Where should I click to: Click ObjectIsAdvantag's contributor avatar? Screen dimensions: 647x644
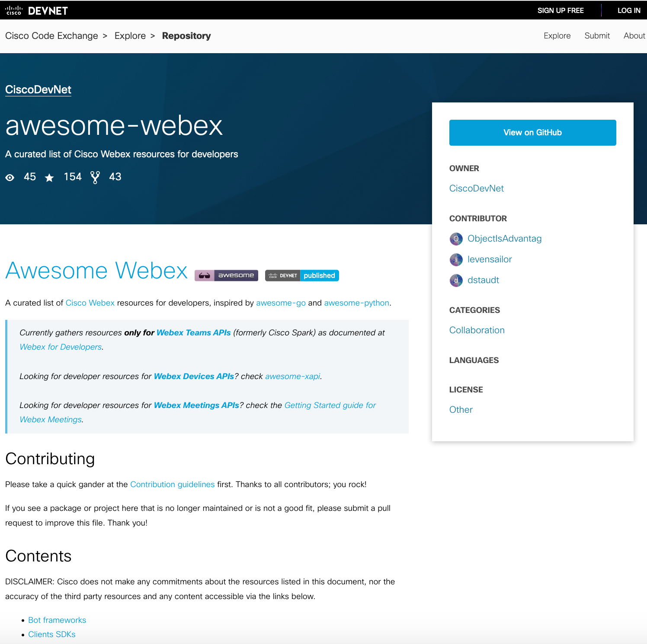456,239
